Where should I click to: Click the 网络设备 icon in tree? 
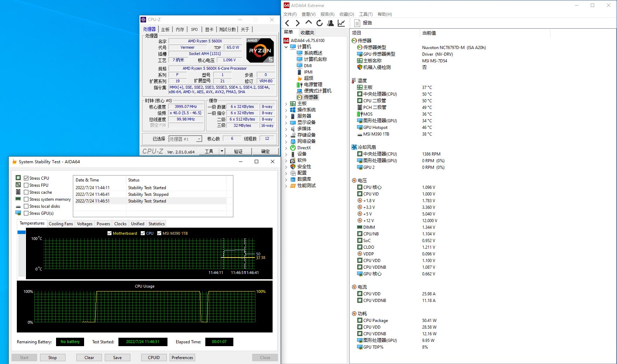click(293, 142)
